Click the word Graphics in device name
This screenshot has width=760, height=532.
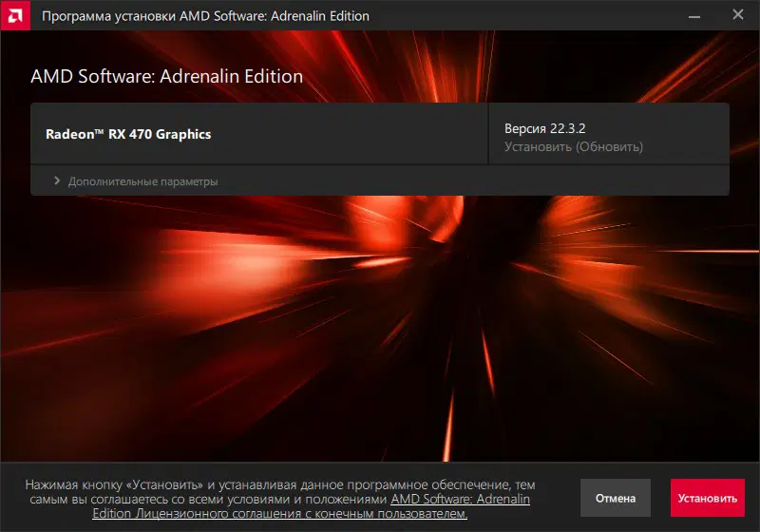point(183,134)
